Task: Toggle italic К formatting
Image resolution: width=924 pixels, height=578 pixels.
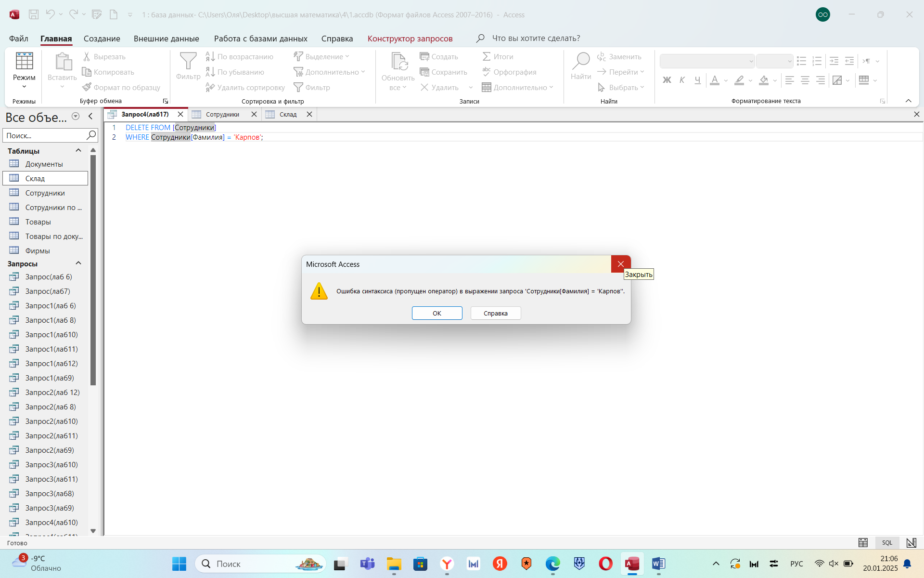Action: point(682,80)
